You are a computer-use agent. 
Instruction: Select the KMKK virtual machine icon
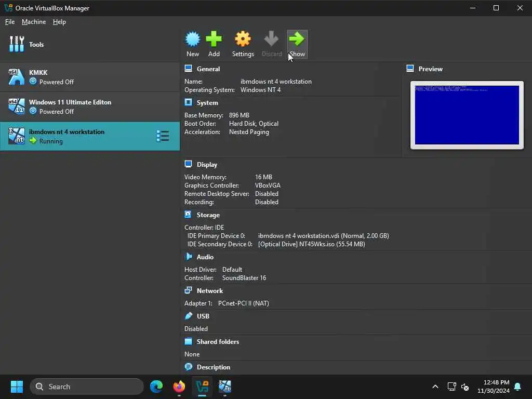(17, 77)
